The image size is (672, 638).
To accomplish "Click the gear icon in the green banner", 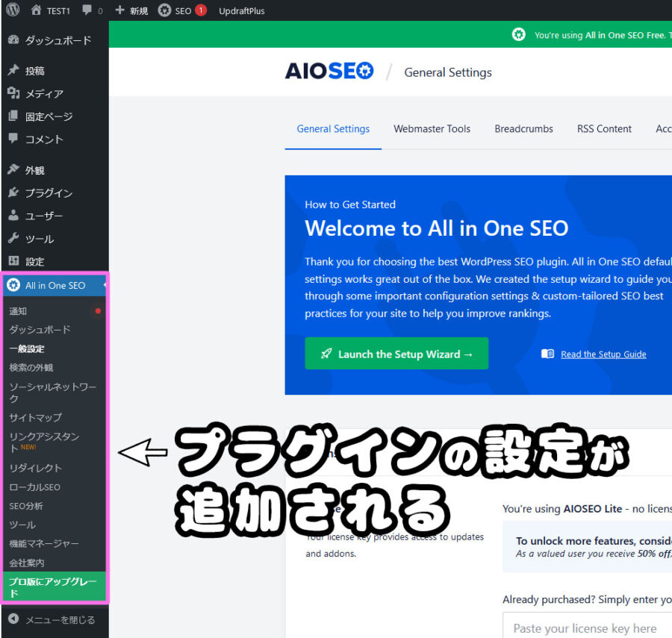I will tap(519, 34).
